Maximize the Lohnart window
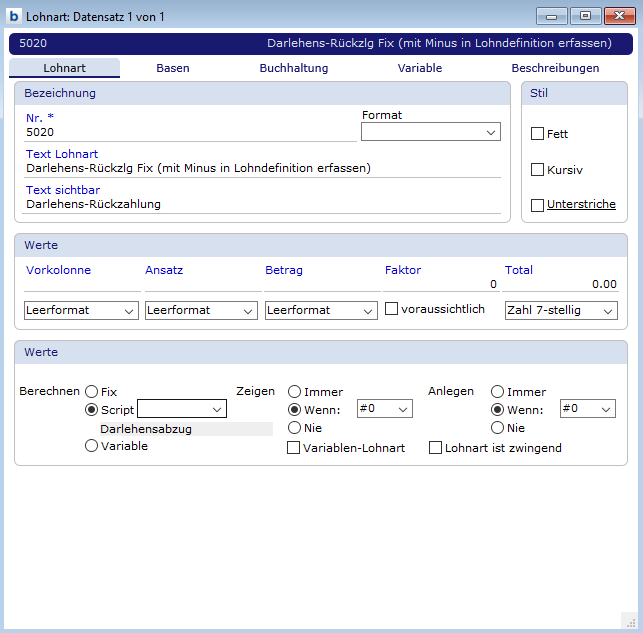Screen dimensions: 643x633 click(x=584, y=16)
